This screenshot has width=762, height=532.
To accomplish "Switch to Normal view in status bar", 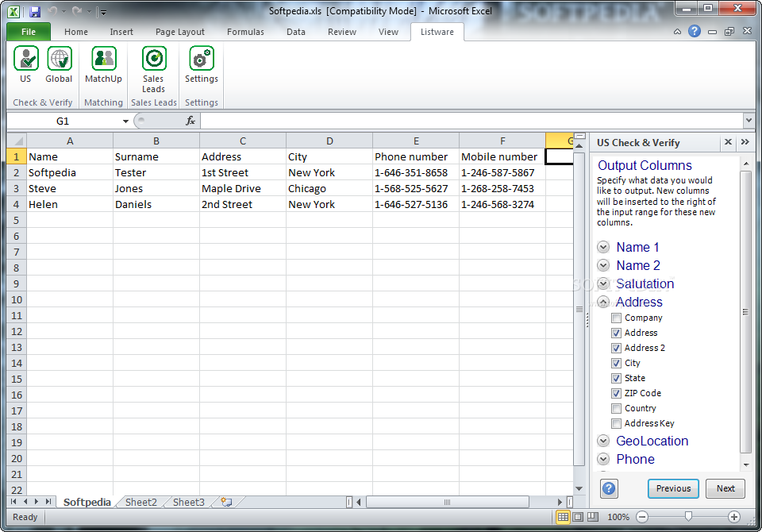I will 563,517.
